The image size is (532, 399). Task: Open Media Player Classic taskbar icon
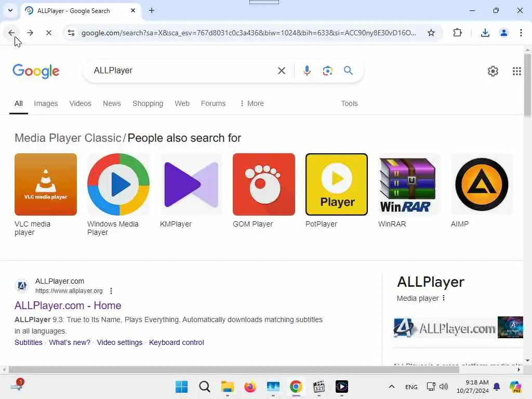(319, 387)
